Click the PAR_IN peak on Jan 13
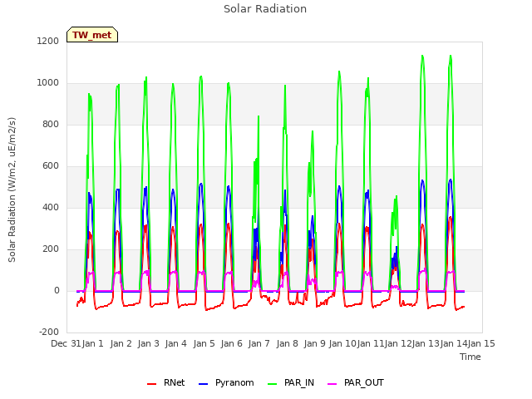Image resolution: width=532 pixels, height=399 pixels. pos(422,56)
